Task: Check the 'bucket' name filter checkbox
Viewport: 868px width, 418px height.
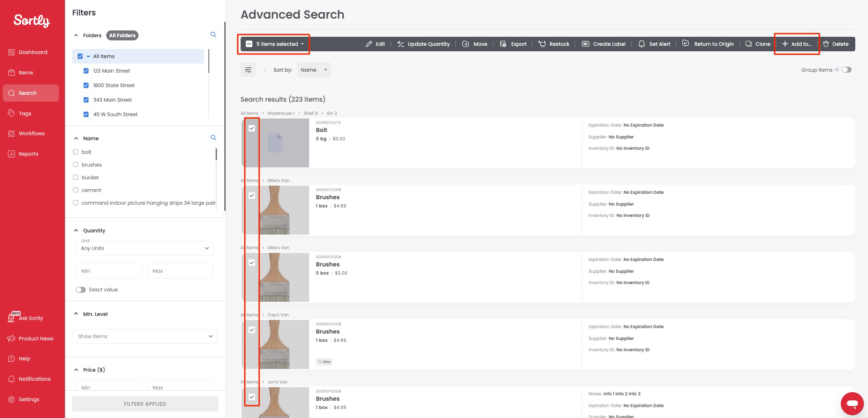Action: 76,177
